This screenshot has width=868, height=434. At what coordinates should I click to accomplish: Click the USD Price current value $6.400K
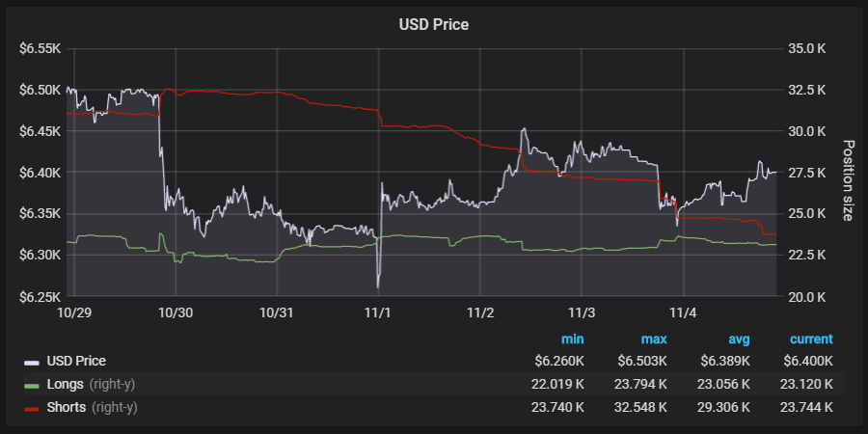tap(808, 361)
